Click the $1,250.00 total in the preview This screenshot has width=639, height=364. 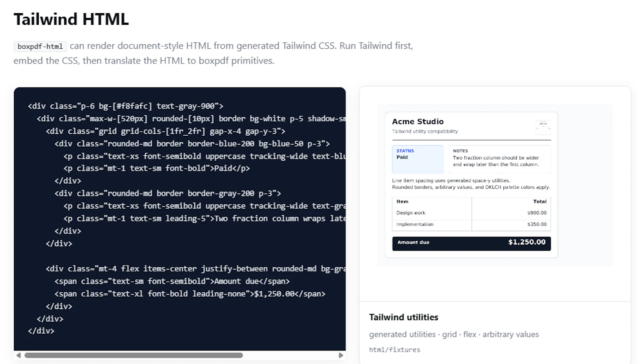pyautogui.click(x=527, y=242)
